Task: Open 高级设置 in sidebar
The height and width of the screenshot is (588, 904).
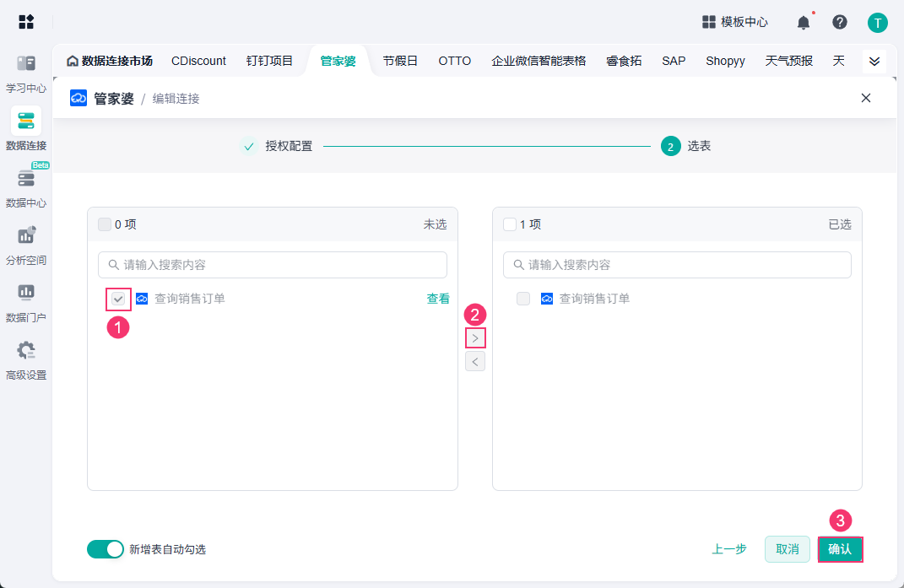Action: (26, 360)
